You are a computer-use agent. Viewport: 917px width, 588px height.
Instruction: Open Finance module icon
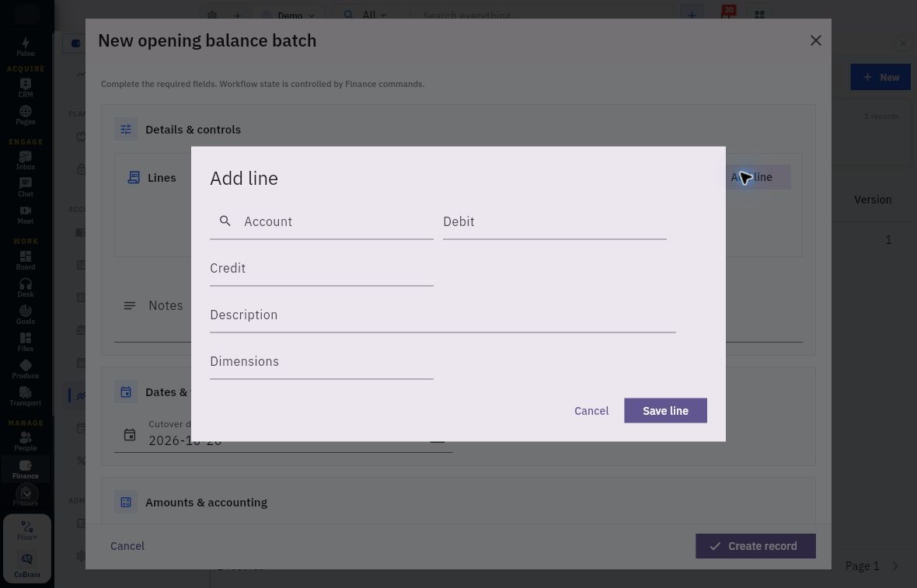point(25,469)
